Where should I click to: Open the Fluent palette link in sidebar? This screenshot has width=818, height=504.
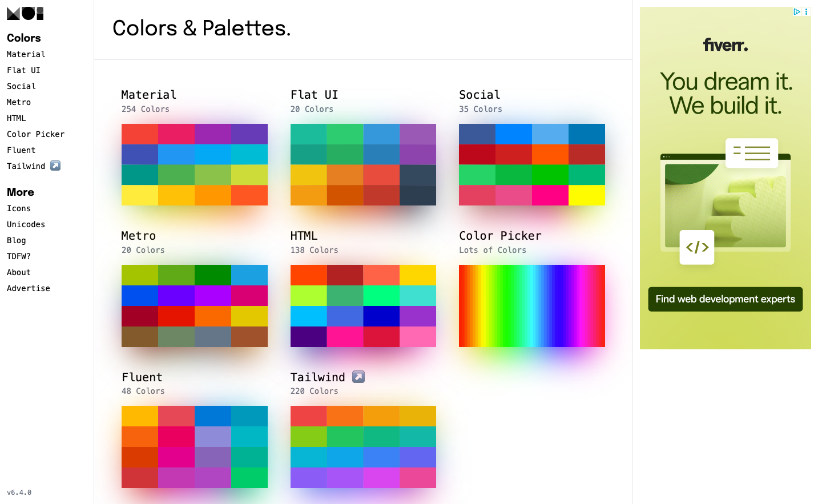point(21,150)
